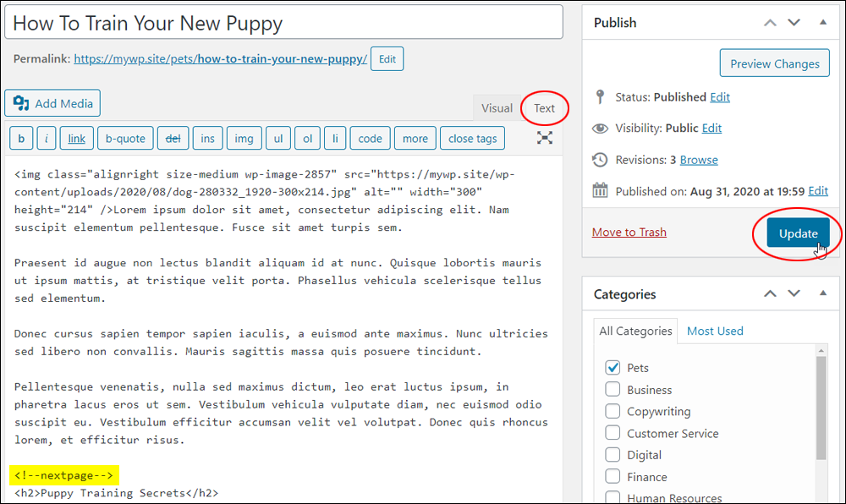
Task: Edit the post Status
Action: pos(720,97)
